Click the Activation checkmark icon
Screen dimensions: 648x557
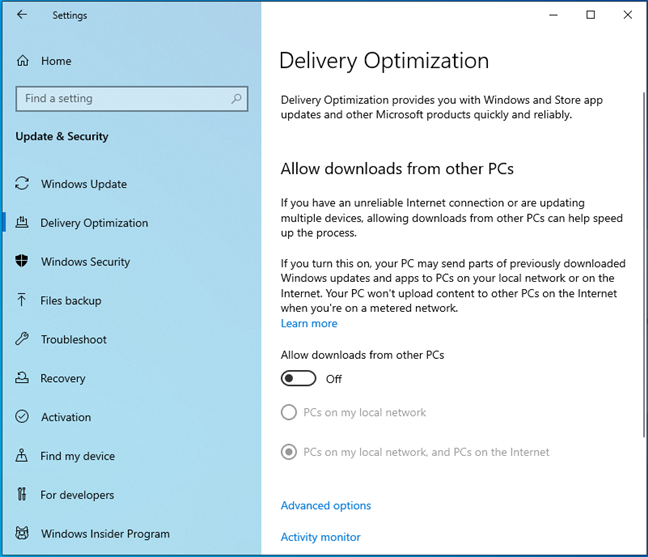[22, 417]
